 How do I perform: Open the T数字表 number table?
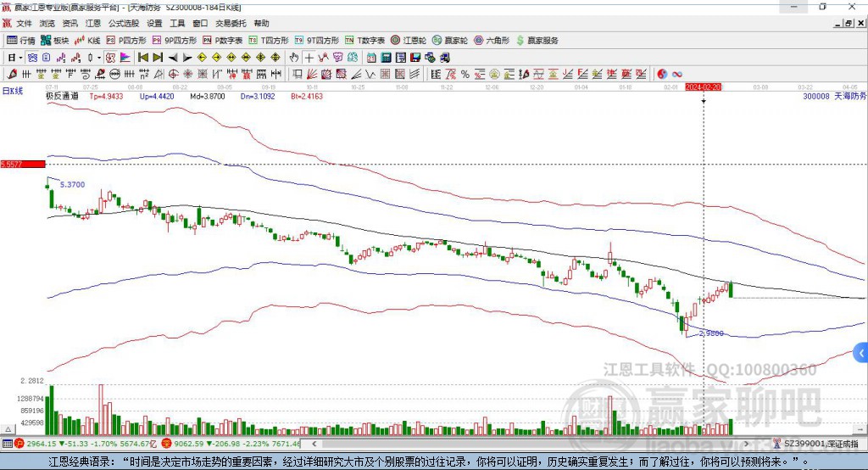click(x=364, y=41)
